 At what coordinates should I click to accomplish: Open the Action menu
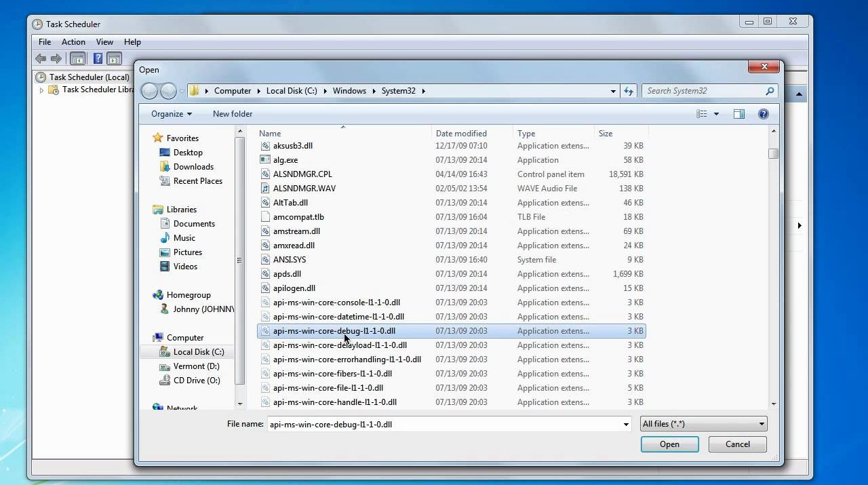pos(73,42)
